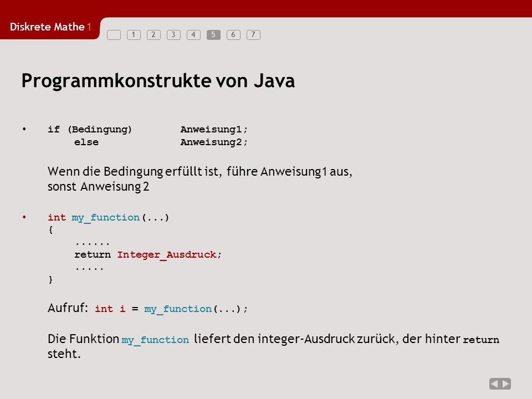Click the 'return' keyword in the function body
The image size is (532, 399).
(93, 255)
